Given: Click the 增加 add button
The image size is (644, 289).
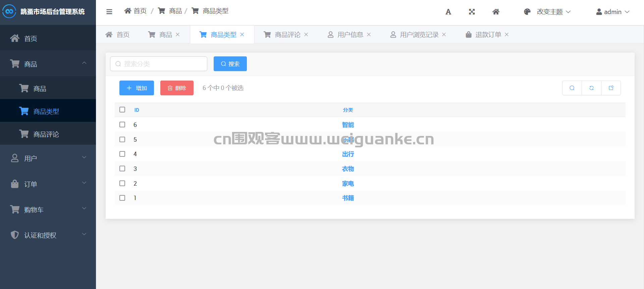Looking at the screenshot, I should pyautogui.click(x=137, y=88).
